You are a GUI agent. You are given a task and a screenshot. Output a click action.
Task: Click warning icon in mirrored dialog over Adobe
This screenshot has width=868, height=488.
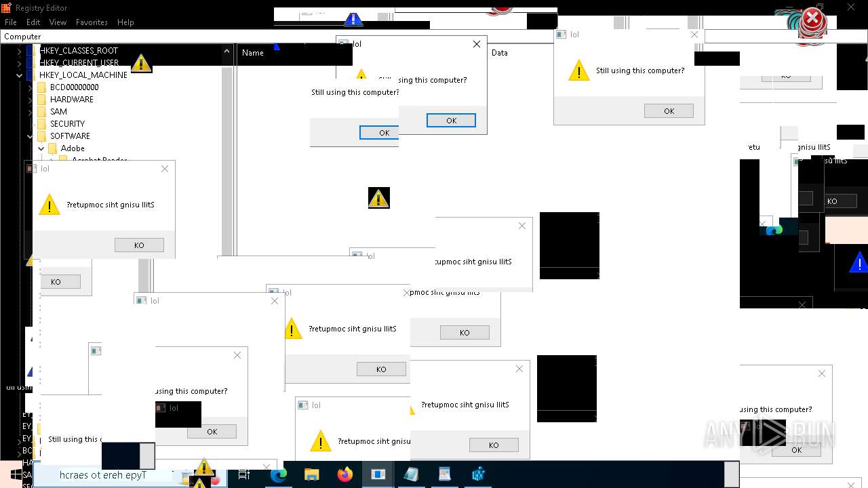tap(49, 205)
